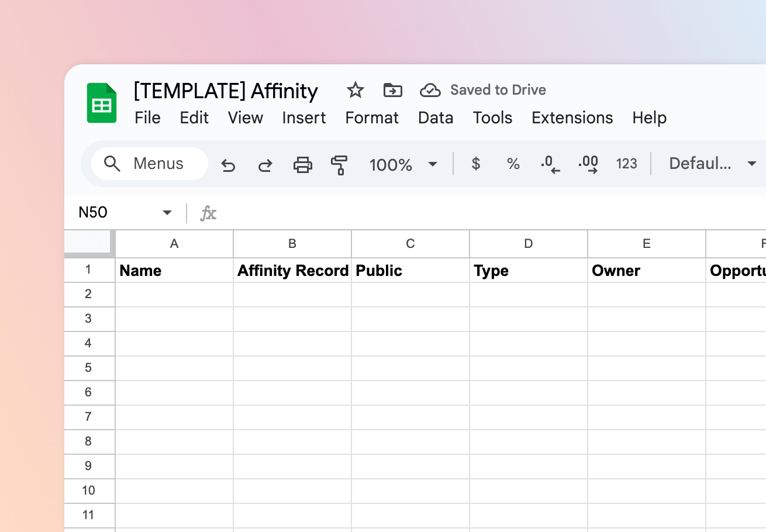The width and height of the screenshot is (766, 532).
Task: Open the zoom 100% dropdown
Action: tap(403, 164)
